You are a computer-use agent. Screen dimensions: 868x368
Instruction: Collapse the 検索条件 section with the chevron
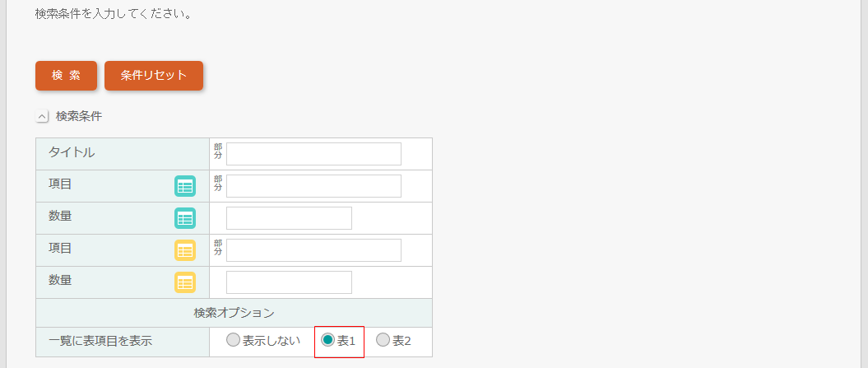click(x=42, y=116)
